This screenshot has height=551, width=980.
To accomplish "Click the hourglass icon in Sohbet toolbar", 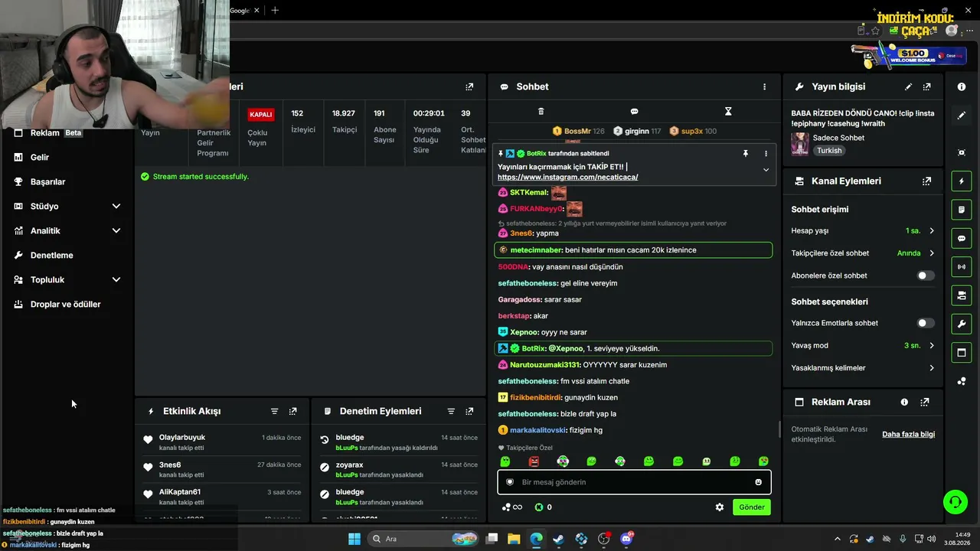I will pyautogui.click(x=728, y=112).
